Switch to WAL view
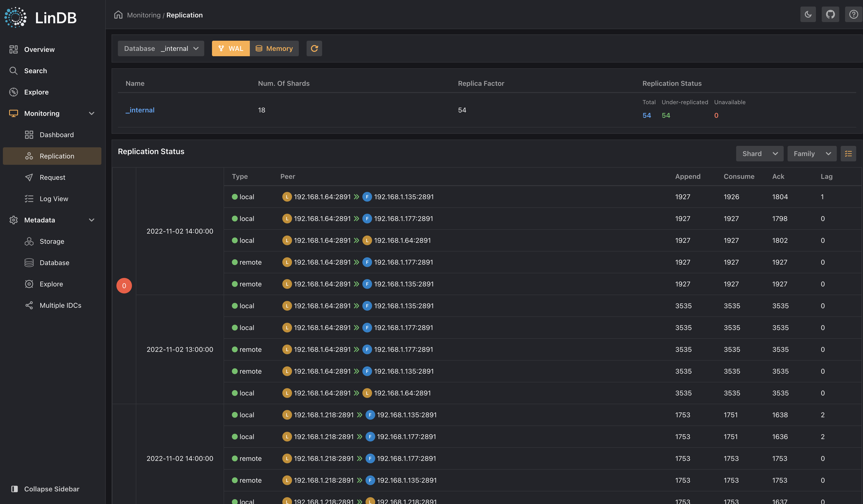The image size is (863, 504). coord(230,48)
